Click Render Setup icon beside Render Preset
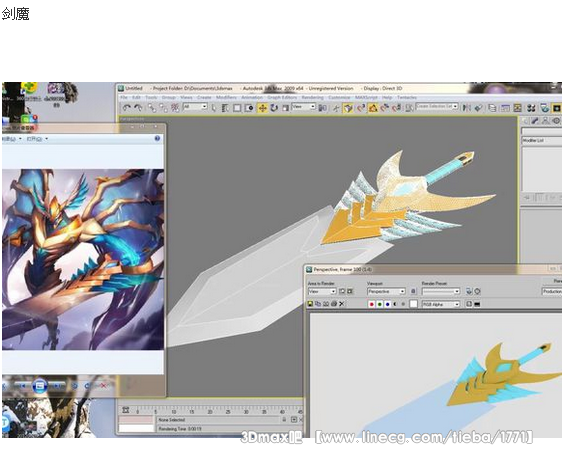562x454 pixels. pos(469,291)
